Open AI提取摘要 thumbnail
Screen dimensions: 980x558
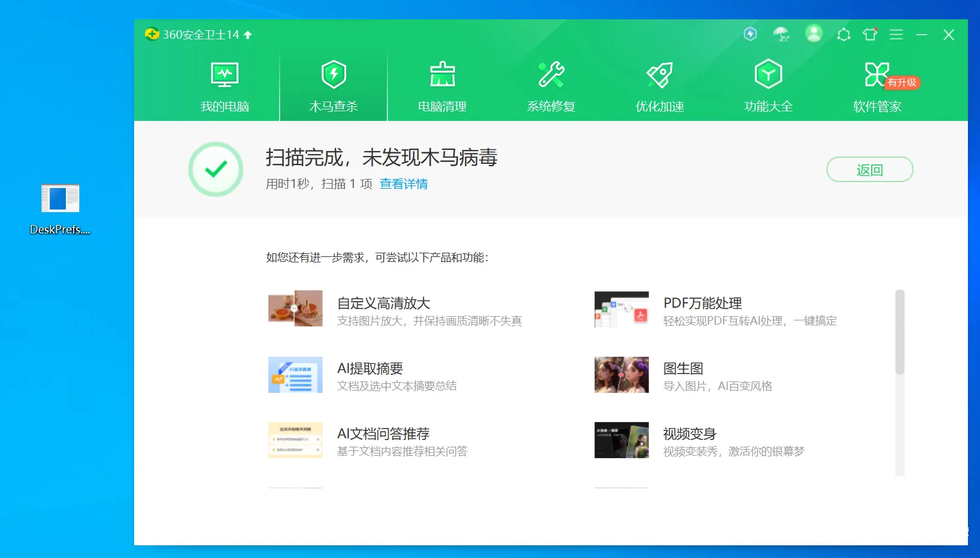(295, 375)
